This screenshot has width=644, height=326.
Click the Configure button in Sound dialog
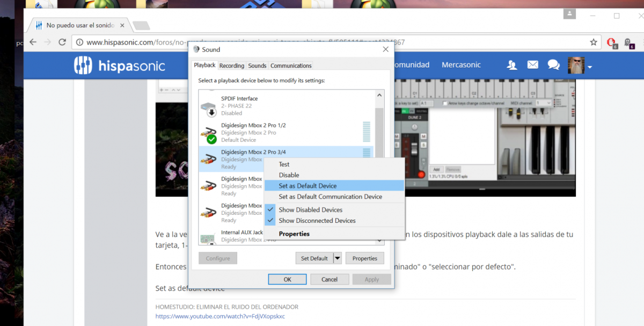(x=218, y=258)
